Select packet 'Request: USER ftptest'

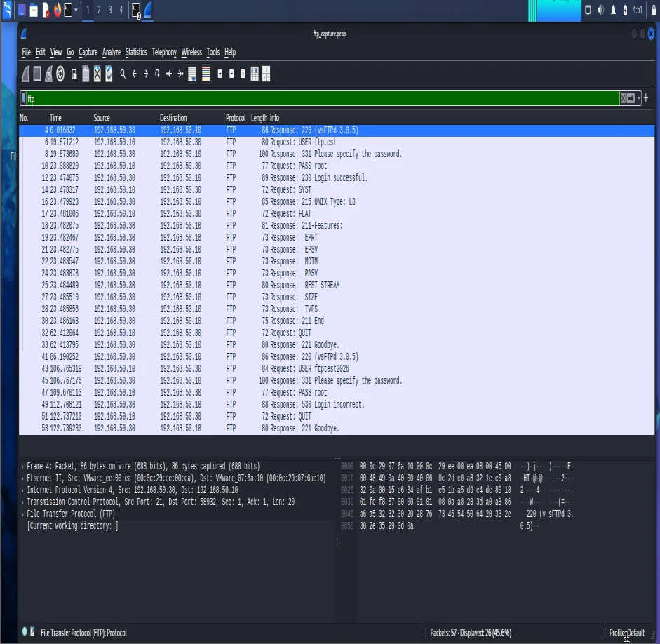click(337, 142)
